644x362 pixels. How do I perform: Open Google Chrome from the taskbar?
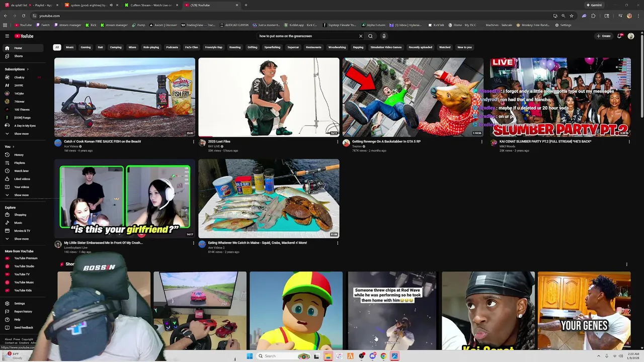(x=383, y=356)
